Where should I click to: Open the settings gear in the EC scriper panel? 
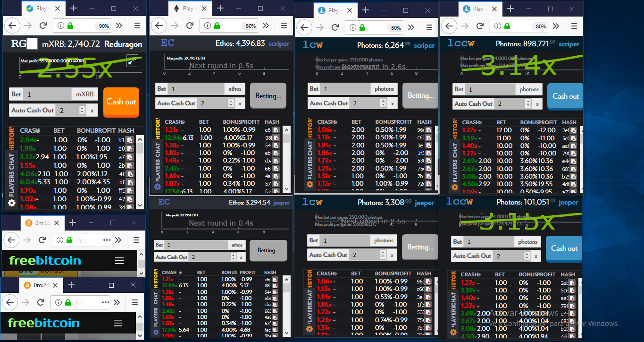(x=158, y=187)
